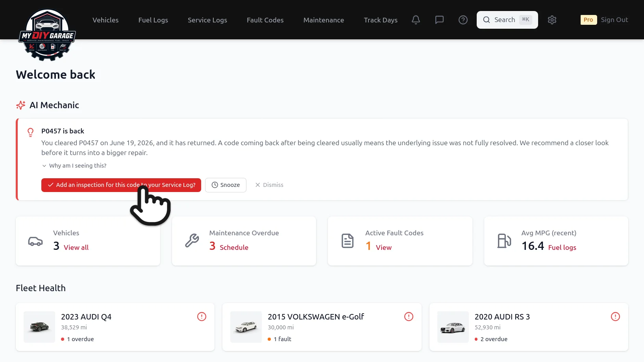Image resolution: width=644 pixels, height=362 pixels.
Task: Click the Pro badge
Action: (x=588, y=20)
